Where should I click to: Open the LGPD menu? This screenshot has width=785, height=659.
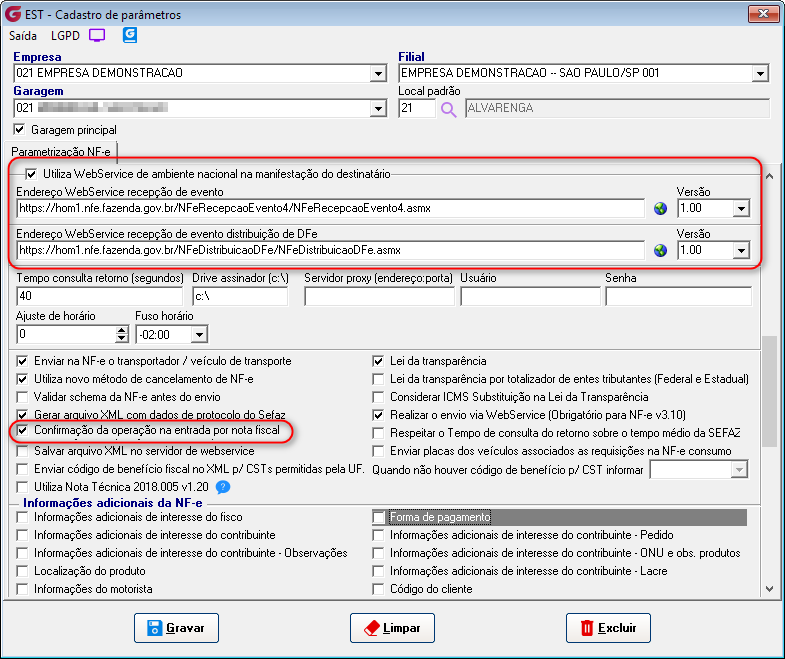click(x=65, y=36)
